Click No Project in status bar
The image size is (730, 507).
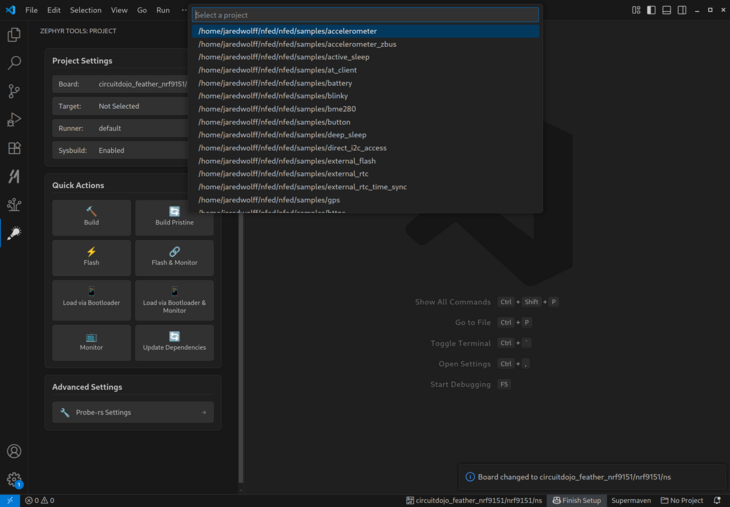coord(682,500)
